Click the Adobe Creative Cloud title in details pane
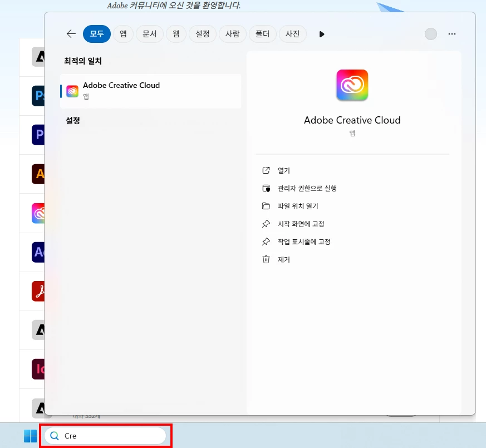 352,120
